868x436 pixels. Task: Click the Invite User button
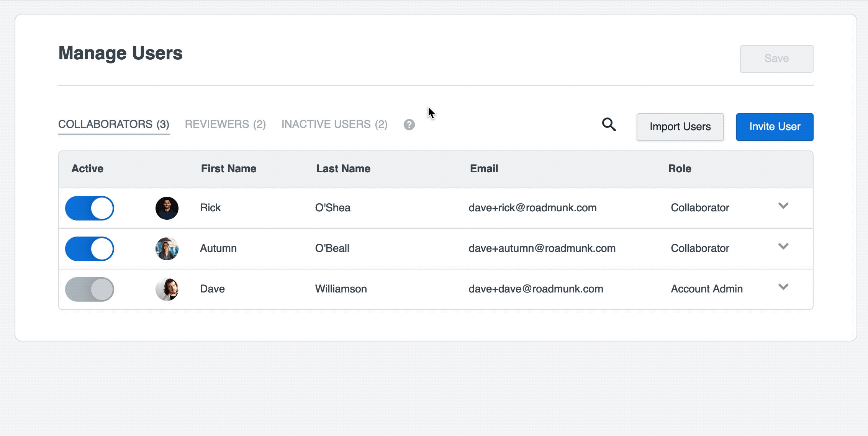(774, 127)
